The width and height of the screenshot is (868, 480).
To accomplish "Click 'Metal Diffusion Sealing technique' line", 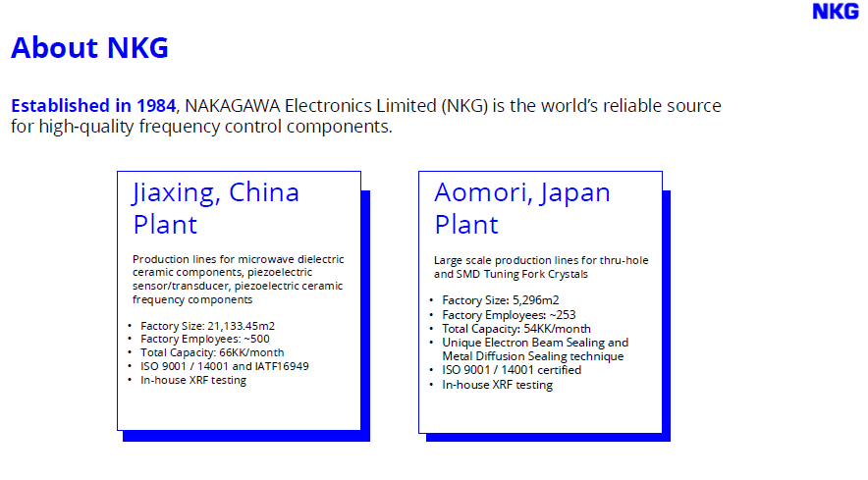I will point(532,356).
